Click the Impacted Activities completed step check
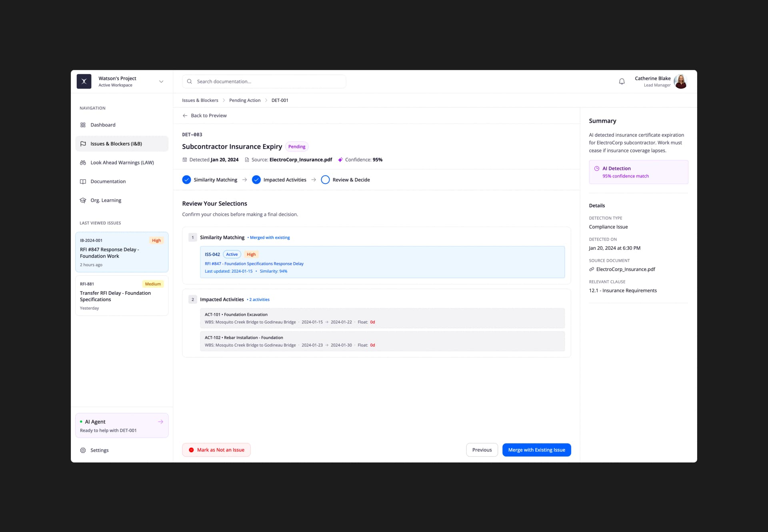768x532 pixels. click(x=256, y=180)
